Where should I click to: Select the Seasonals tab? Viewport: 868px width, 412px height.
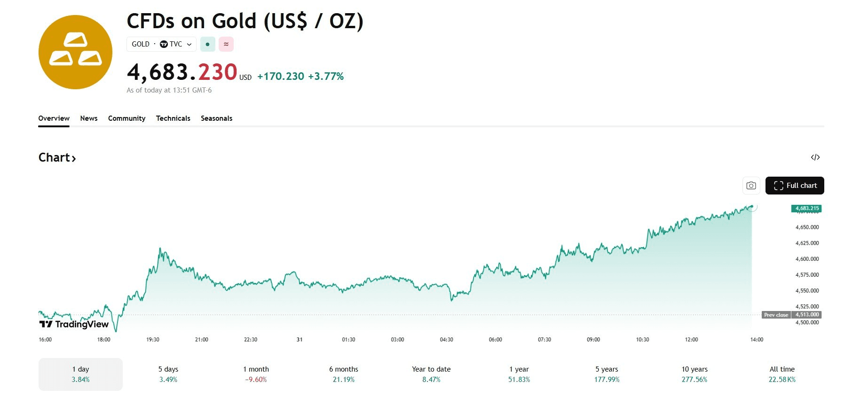pyautogui.click(x=216, y=118)
